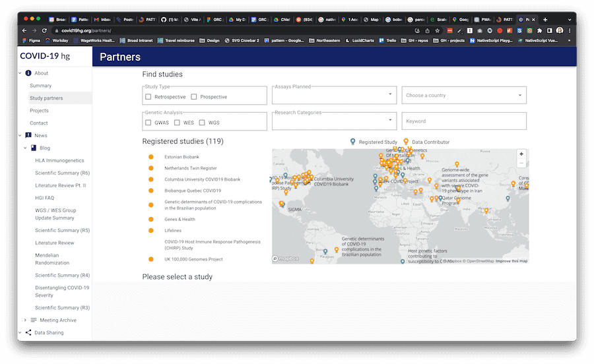Screen dimensions: 594x364
Task: Click the News section icon in the sidebar
Action: point(28,135)
